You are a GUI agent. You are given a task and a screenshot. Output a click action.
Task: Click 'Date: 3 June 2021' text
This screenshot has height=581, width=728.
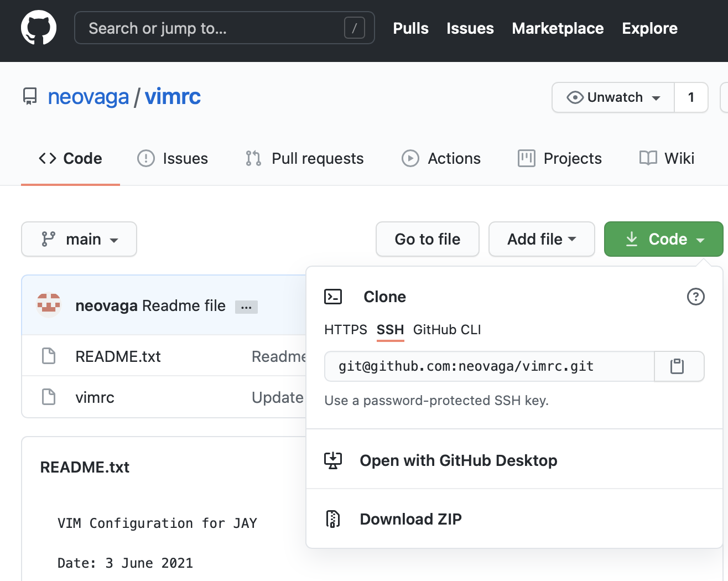point(126,563)
